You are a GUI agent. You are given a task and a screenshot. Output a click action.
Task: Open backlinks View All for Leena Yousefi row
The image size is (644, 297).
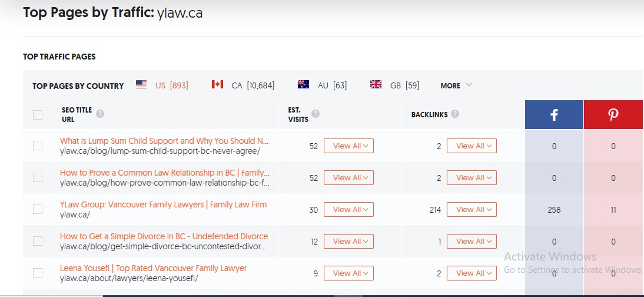point(472,273)
